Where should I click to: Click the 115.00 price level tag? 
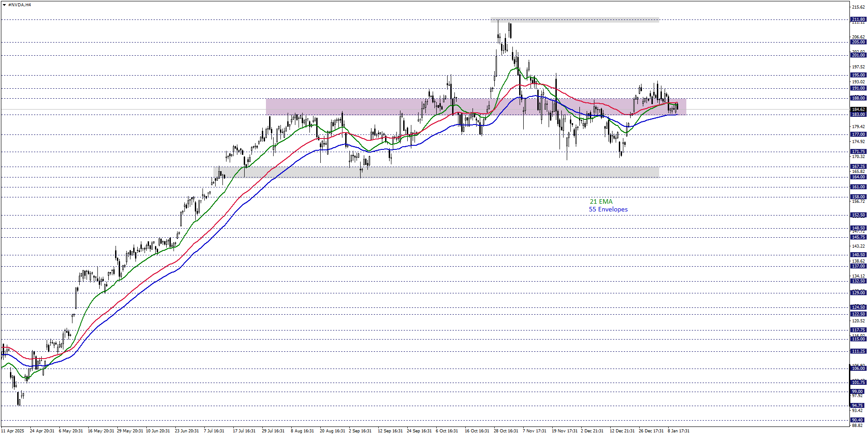click(x=858, y=339)
